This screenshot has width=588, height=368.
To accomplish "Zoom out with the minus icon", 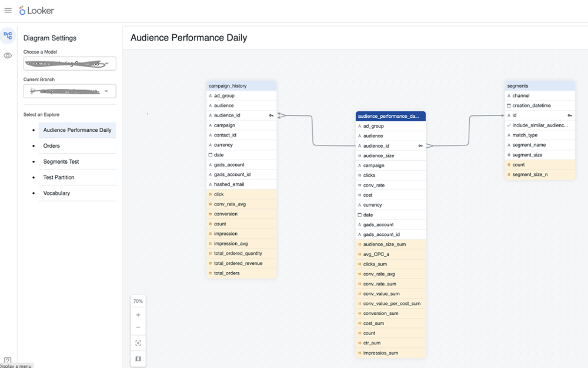I will (138, 329).
